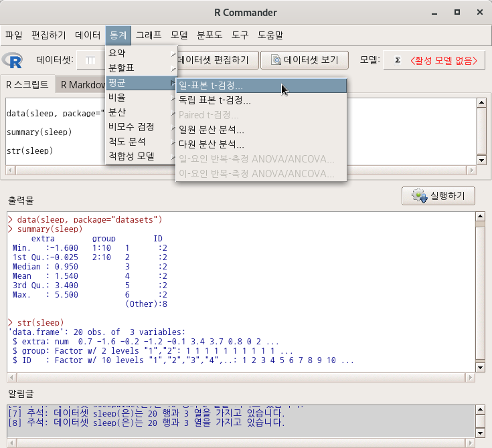Click message line [8] 주석
Viewport: 492px width, 448px height.
[146, 423]
